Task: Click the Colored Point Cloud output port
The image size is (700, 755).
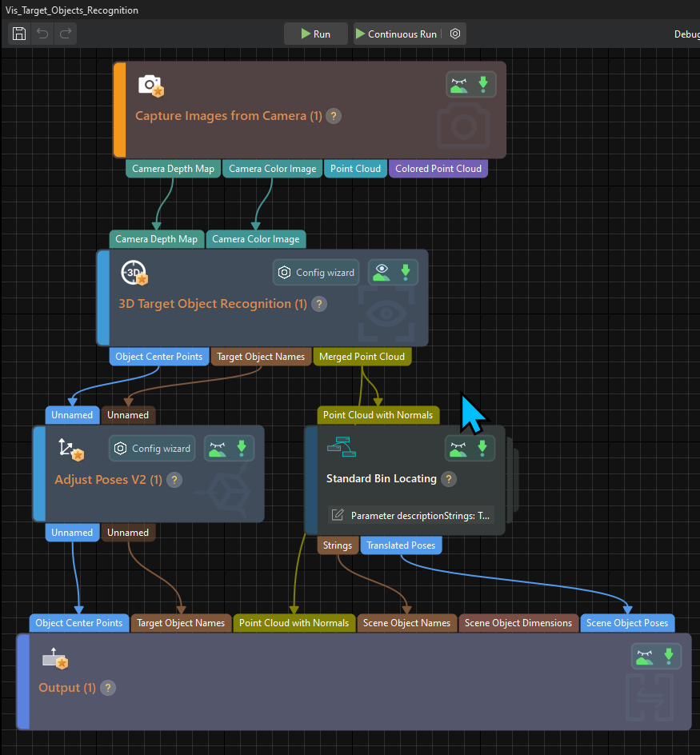Action: [438, 169]
